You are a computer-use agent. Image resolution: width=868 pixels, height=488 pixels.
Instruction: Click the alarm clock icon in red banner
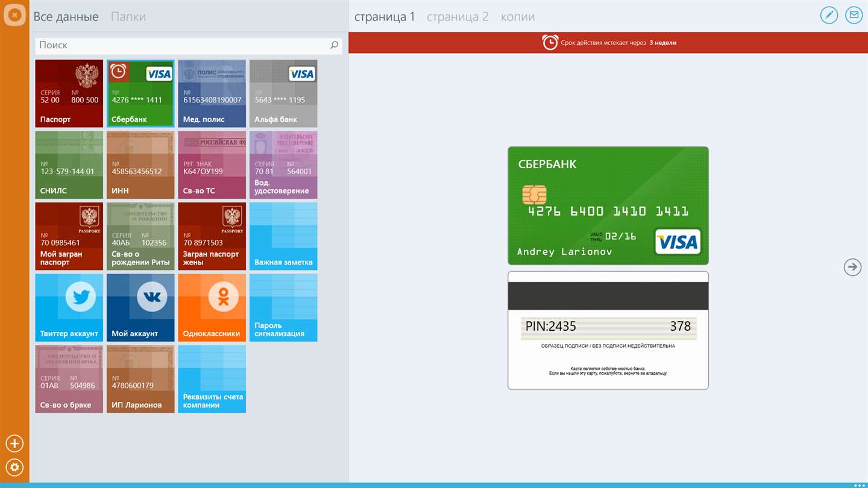coord(550,43)
